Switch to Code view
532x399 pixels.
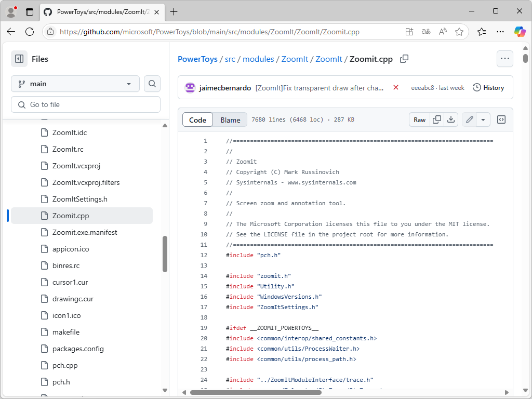coord(197,120)
